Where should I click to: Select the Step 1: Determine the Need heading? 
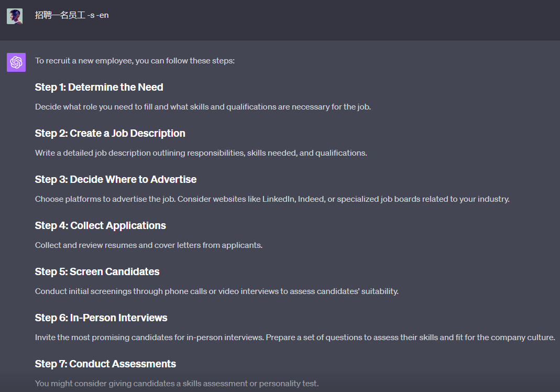tap(99, 87)
